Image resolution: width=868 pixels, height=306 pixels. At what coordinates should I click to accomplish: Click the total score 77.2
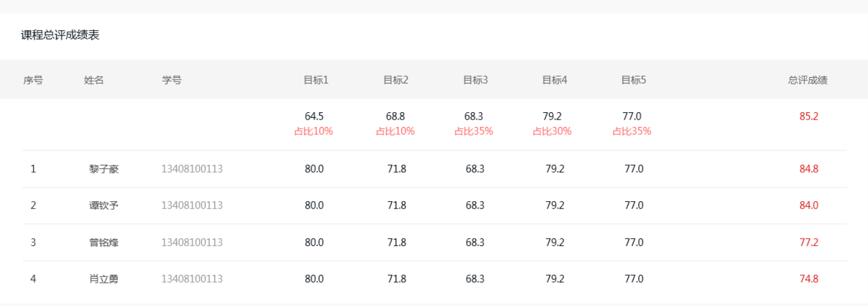pyautogui.click(x=809, y=242)
